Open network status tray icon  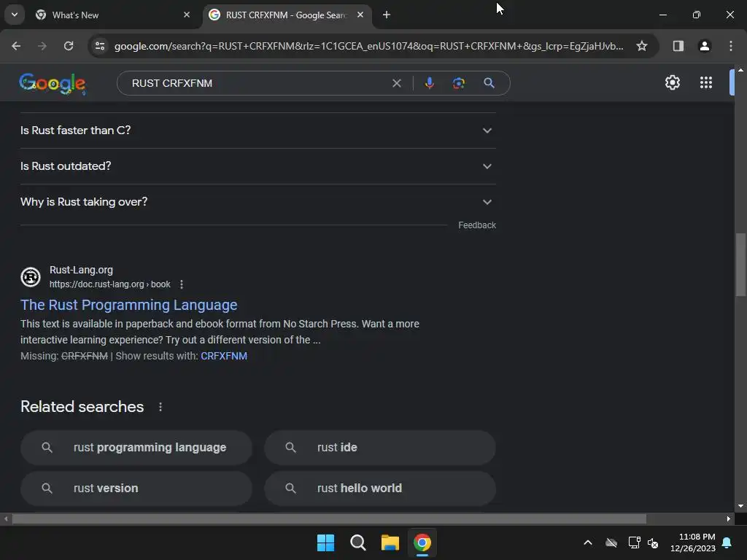point(634,542)
